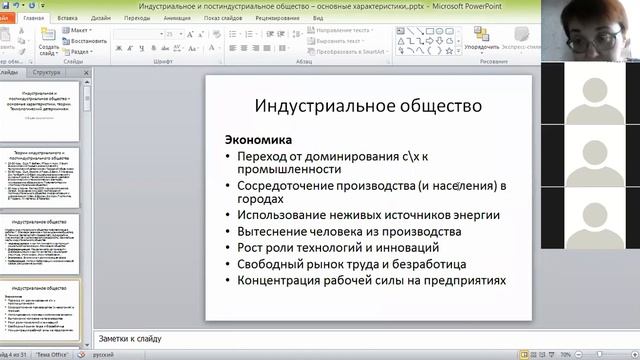The image size is (640, 360).
Task: Toggle text shadow formatting
Action: point(153,49)
